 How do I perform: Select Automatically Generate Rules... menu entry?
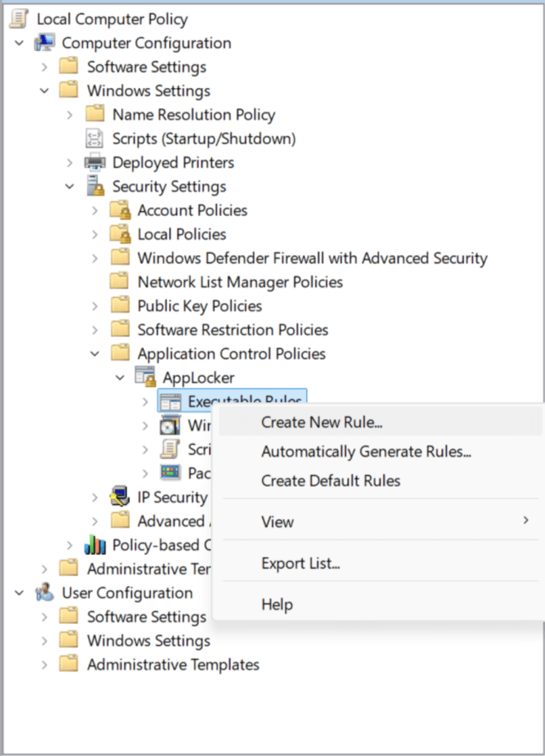pyautogui.click(x=366, y=452)
